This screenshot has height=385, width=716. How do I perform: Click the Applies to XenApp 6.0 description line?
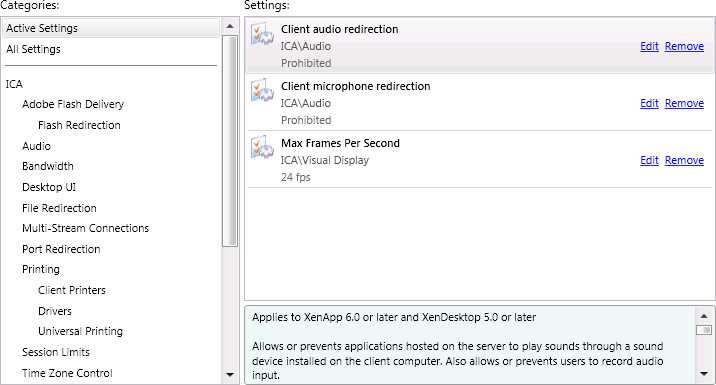click(x=394, y=317)
